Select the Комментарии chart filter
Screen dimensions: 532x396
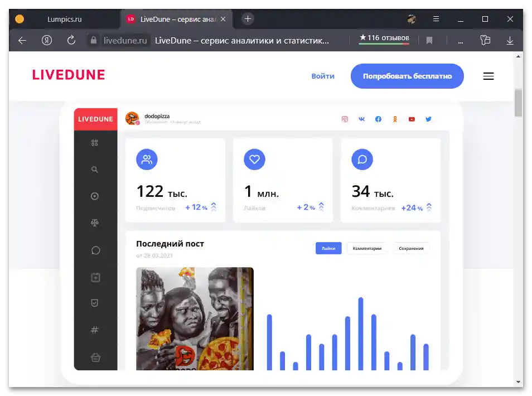(x=367, y=248)
